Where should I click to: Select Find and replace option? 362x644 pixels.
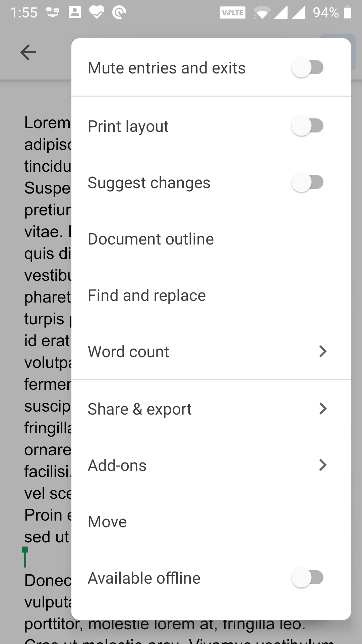(x=147, y=296)
